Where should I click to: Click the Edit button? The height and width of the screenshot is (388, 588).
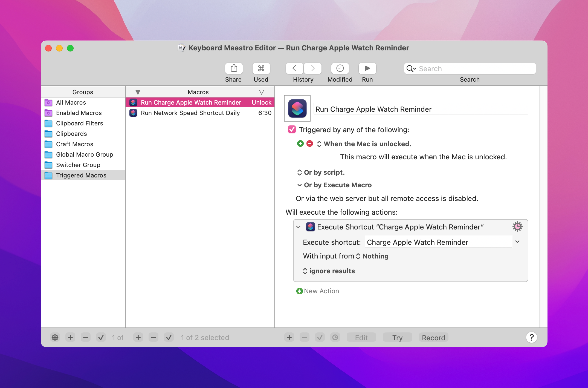click(x=361, y=337)
